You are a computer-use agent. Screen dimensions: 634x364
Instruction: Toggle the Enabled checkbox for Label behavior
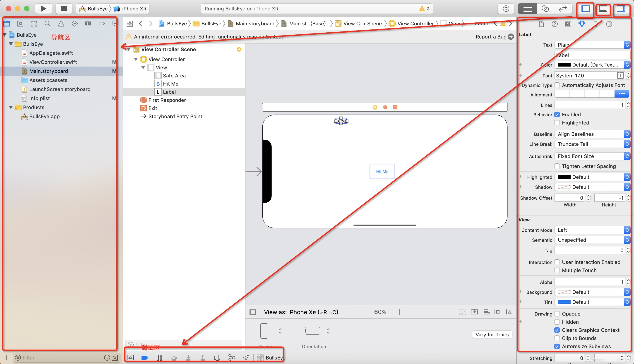click(556, 115)
